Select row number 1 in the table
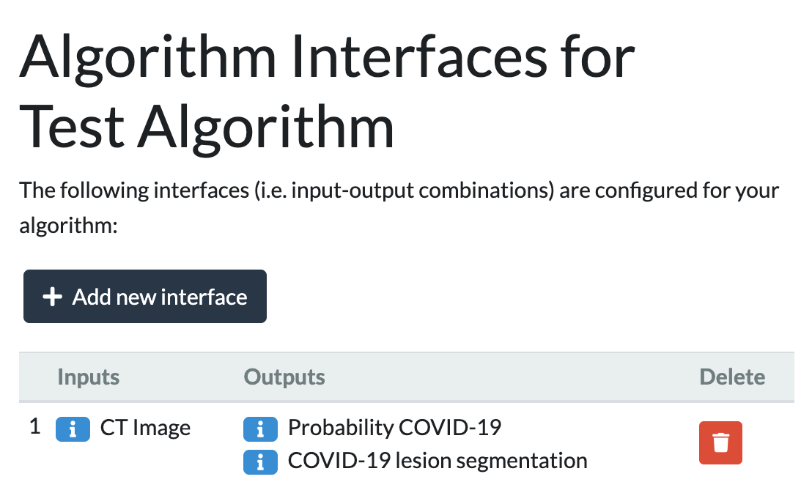 click(x=34, y=427)
